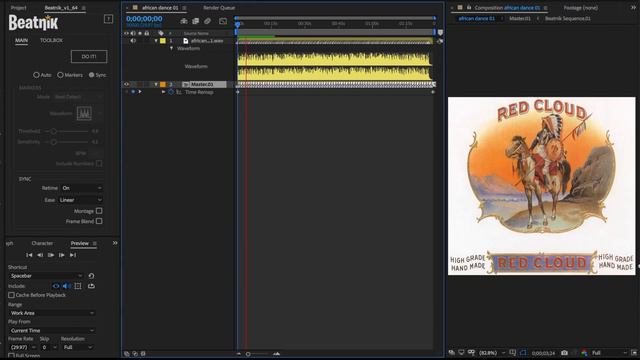This screenshot has height=360, width=640.
Task: Click the Time Remap stopwatch icon
Action: click(x=171, y=92)
